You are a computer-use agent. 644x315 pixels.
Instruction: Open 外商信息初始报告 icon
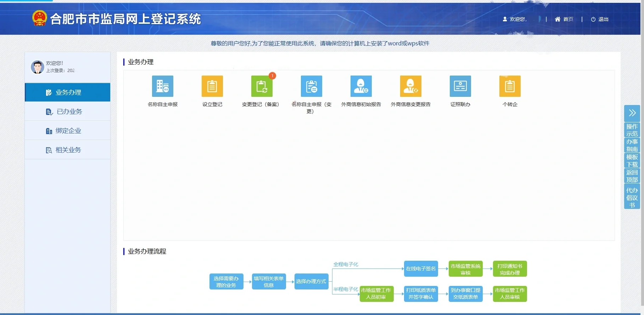tap(361, 86)
